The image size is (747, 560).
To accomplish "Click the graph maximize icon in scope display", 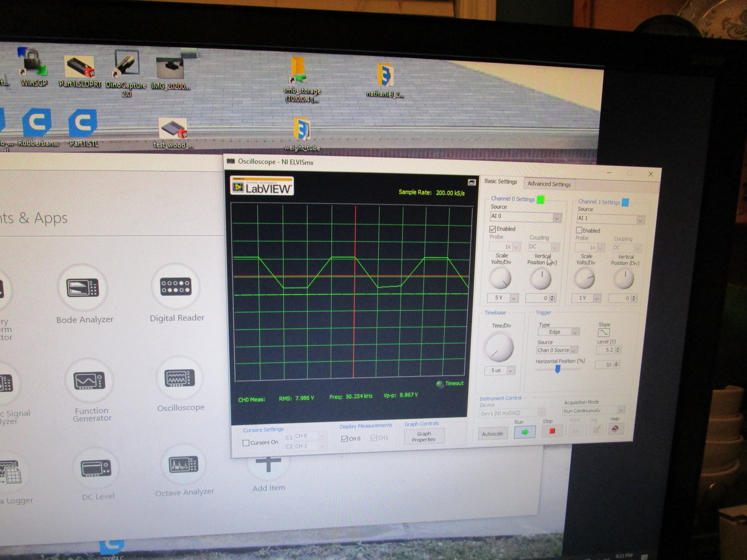I will pyautogui.click(x=471, y=182).
